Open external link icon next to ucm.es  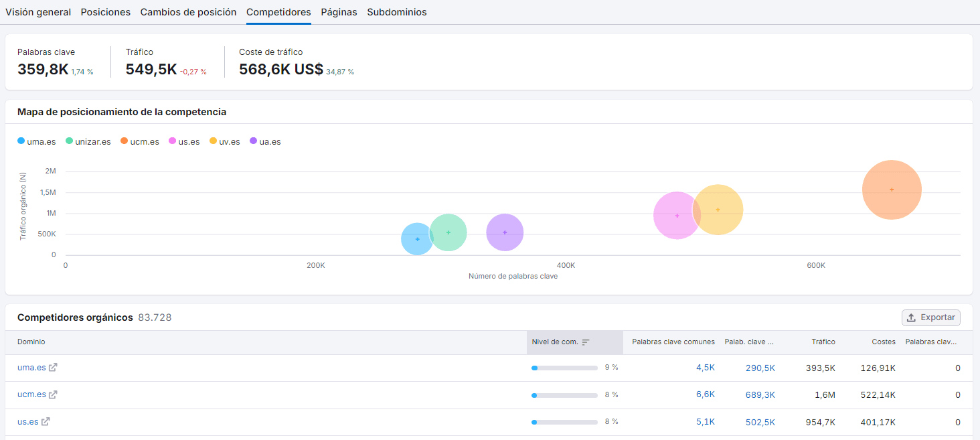[x=54, y=394]
